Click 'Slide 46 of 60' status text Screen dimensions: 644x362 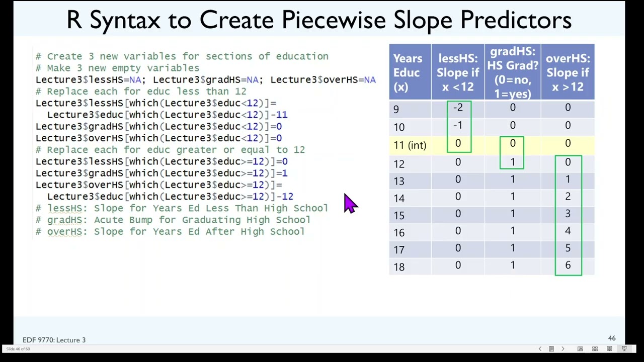pos(18,349)
